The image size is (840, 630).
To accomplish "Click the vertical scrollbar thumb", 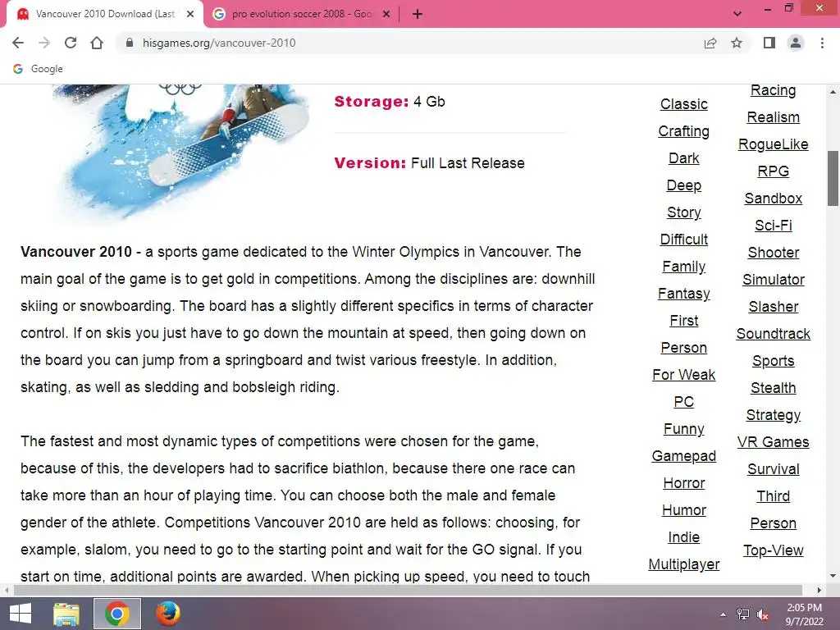I will click(833, 178).
